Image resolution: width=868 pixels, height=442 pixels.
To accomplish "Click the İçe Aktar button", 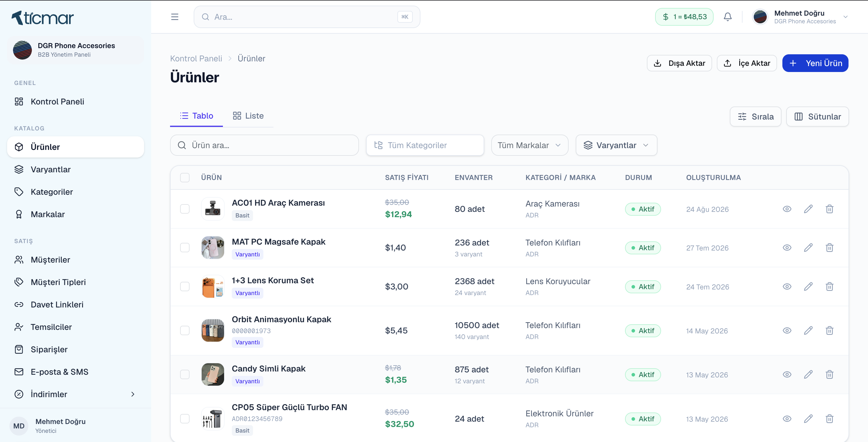I will coord(747,63).
